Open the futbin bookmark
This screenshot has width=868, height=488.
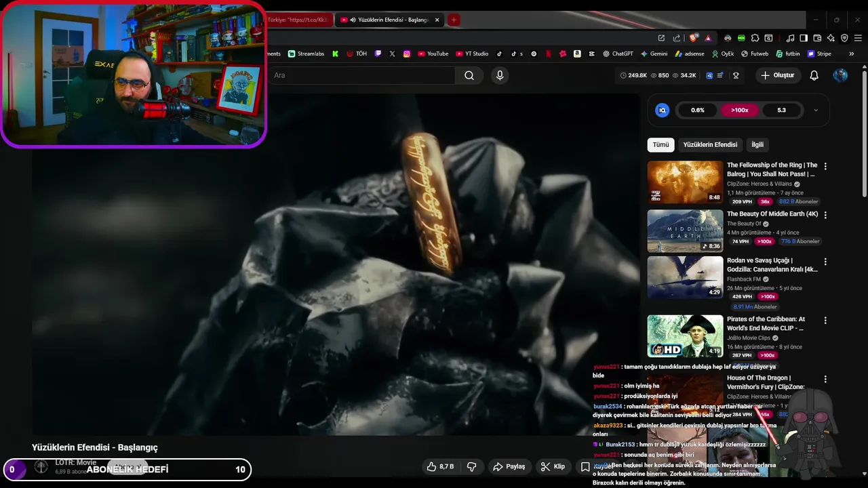(788, 54)
